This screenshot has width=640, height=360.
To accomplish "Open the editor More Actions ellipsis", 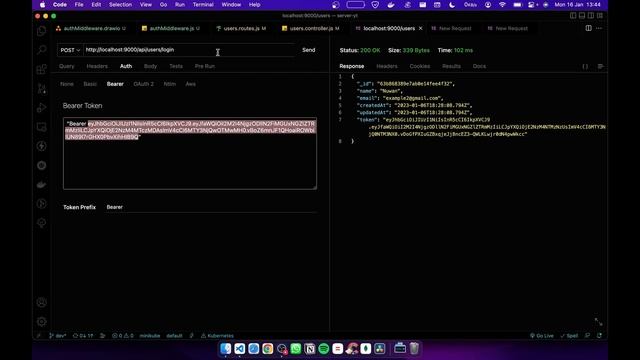I will [x=599, y=28].
